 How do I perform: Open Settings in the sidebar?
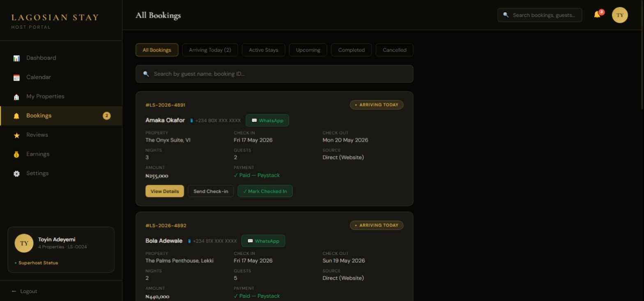point(61,173)
